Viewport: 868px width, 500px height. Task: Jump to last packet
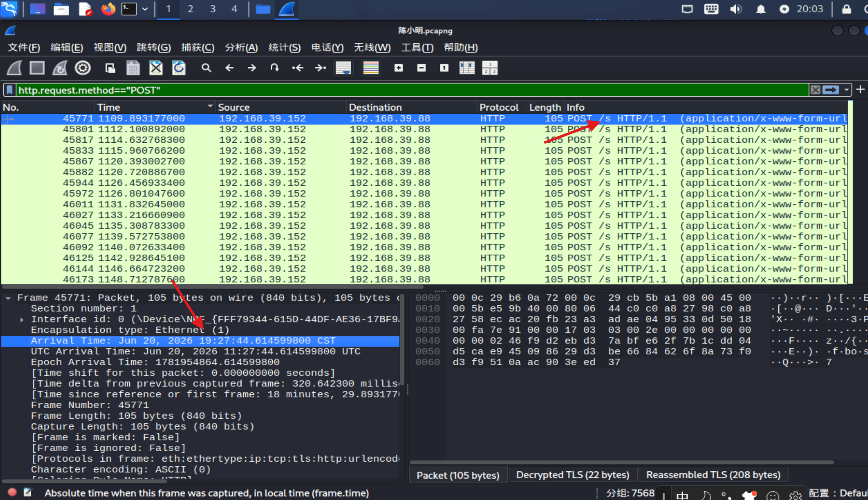tap(320, 68)
